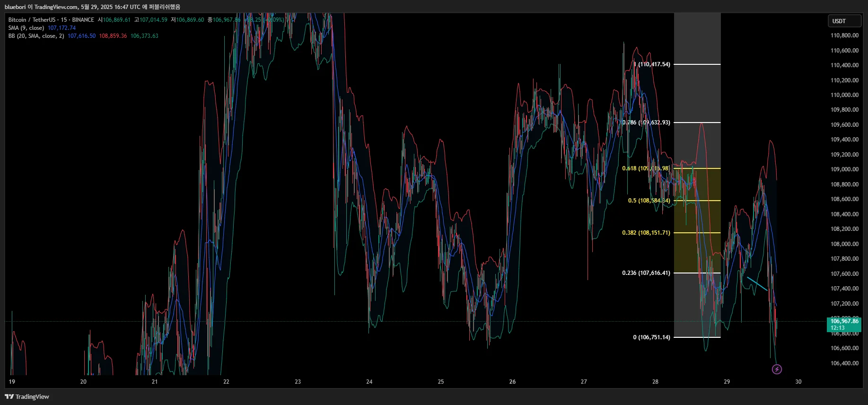Select the SMA (9, close) indicator legend

[x=42, y=28]
